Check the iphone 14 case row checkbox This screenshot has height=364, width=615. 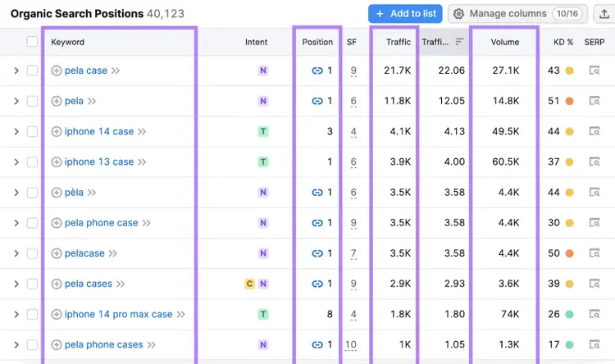pos(32,131)
